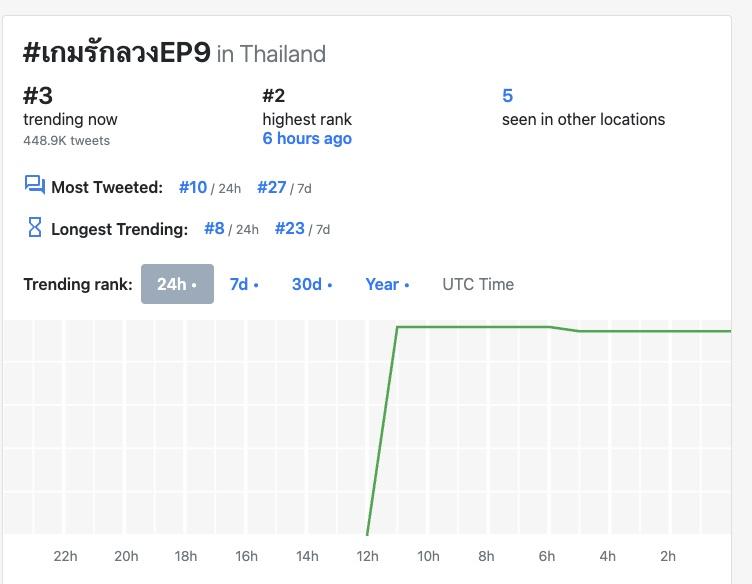This screenshot has width=752, height=584.
Task: Select the 24h trending rank tab
Action: 177,284
